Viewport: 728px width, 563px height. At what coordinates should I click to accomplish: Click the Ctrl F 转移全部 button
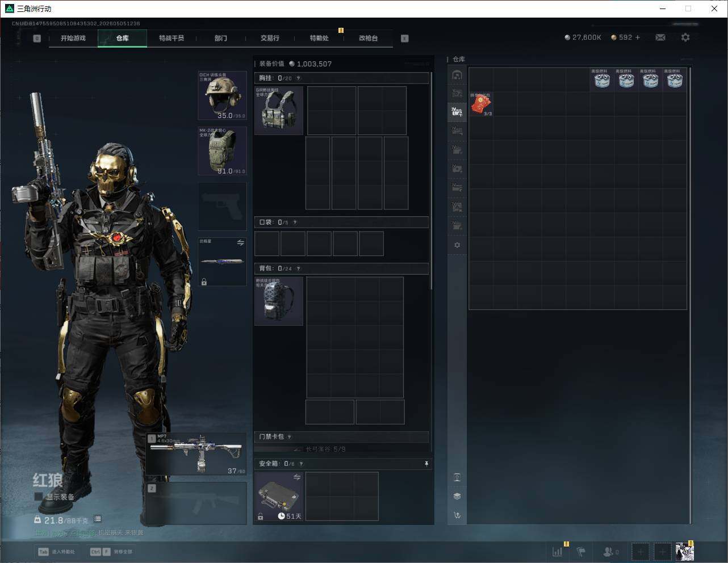[111, 552]
